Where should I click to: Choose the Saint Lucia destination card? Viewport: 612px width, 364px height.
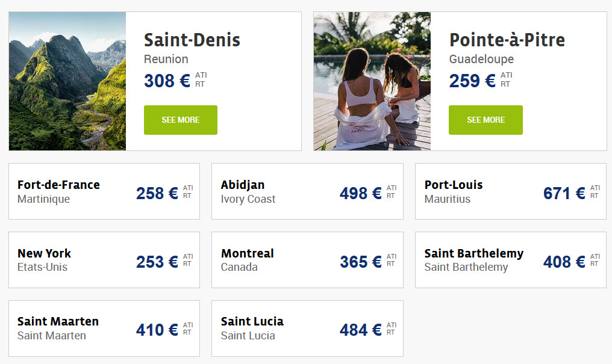click(x=308, y=329)
